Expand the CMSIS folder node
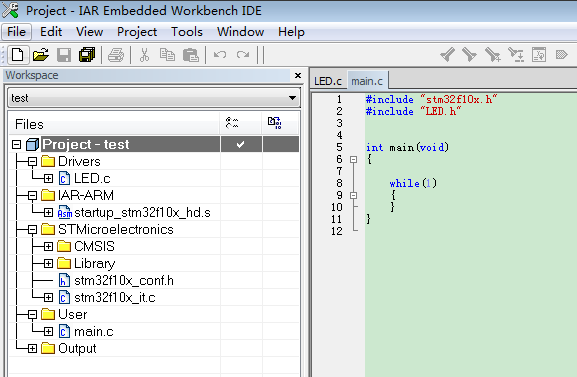This screenshot has height=377, width=577. [x=48, y=246]
